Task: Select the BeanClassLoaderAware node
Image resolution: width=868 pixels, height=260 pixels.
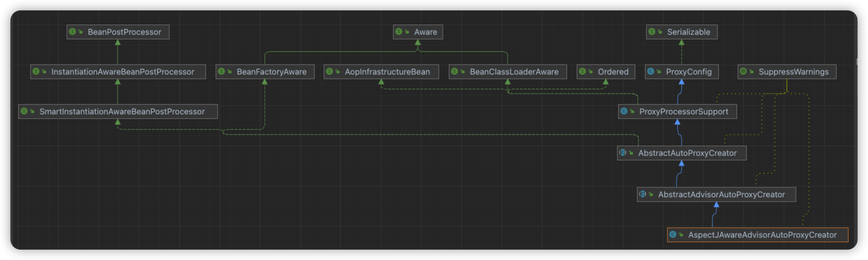Action: 507,72
